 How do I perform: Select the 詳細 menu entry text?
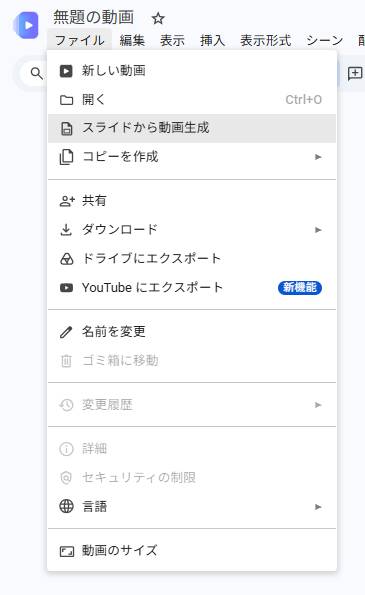[x=94, y=449]
